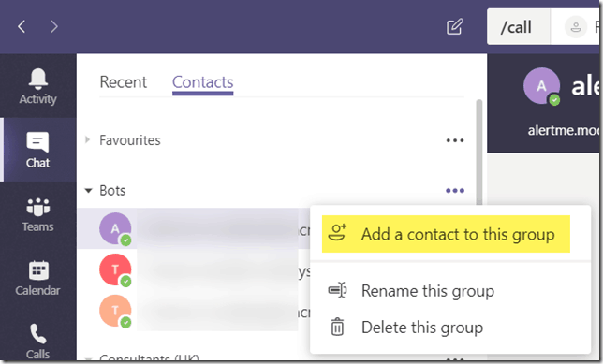Click the /call command search box

pos(519,27)
